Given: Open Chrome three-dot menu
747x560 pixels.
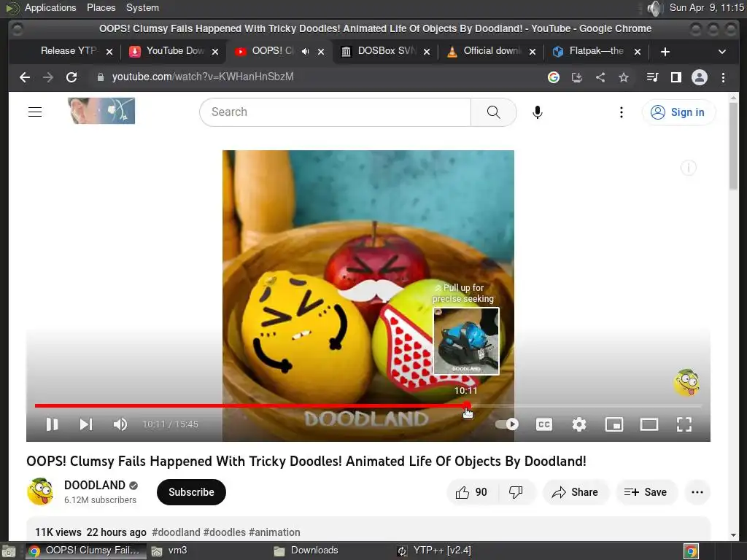Looking at the screenshot, I should pyautogui.click(x=723, y=77).
